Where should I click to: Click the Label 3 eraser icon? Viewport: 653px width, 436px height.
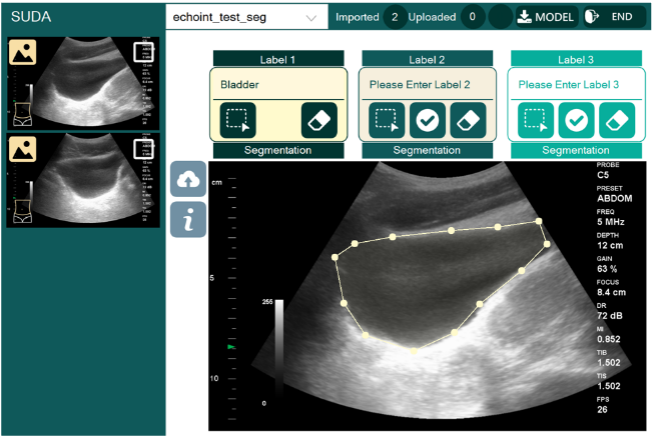pos(617,120)
